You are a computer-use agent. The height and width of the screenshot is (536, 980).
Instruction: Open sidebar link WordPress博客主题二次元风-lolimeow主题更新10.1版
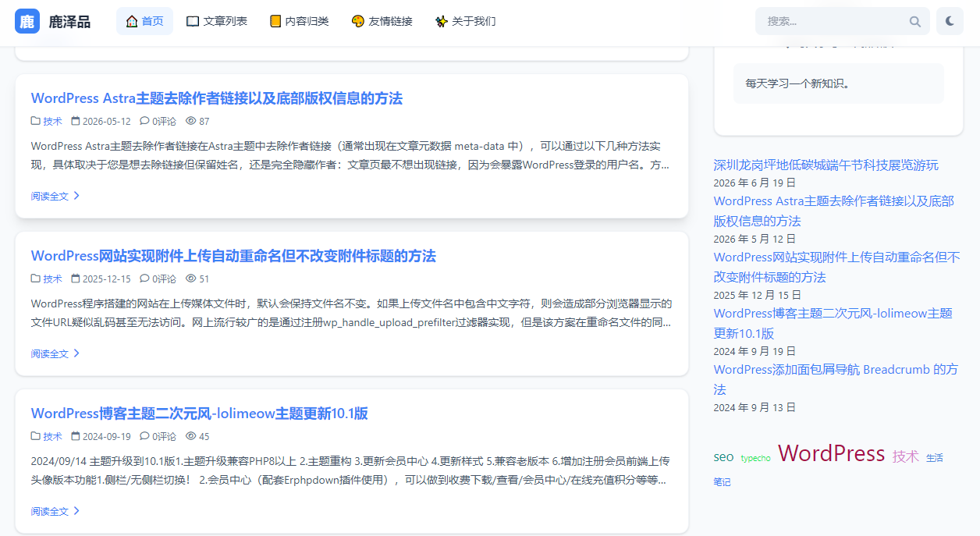pyautogui.click(x=833, y=323)
